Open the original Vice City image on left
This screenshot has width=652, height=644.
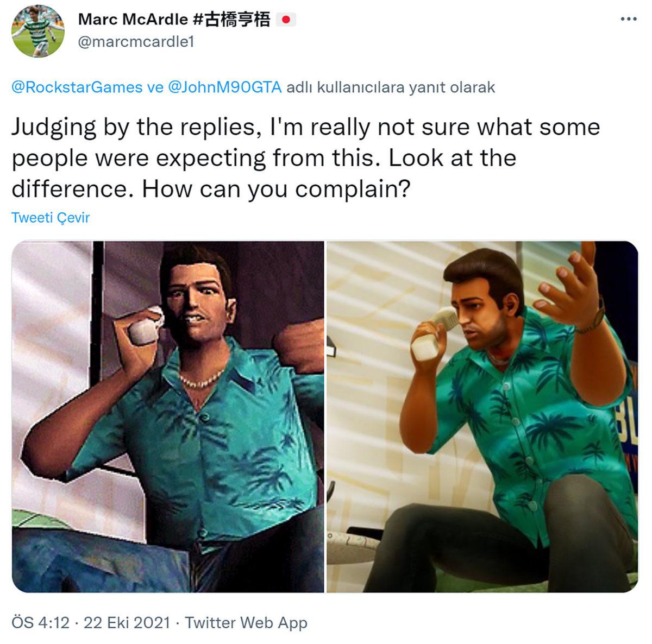pos(168,416)
